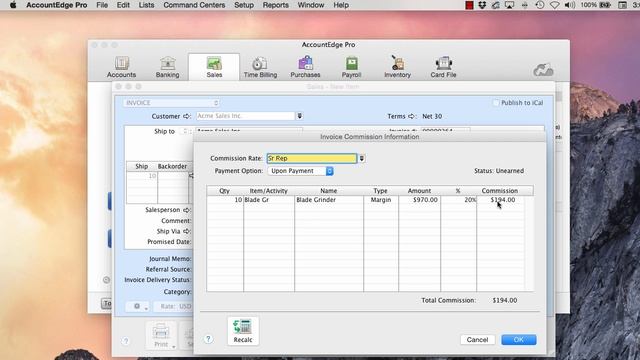Viewport: 640px width, 360px height.
Task: Open the Ship to dropdown stepper
Action: tap(184, 131)
